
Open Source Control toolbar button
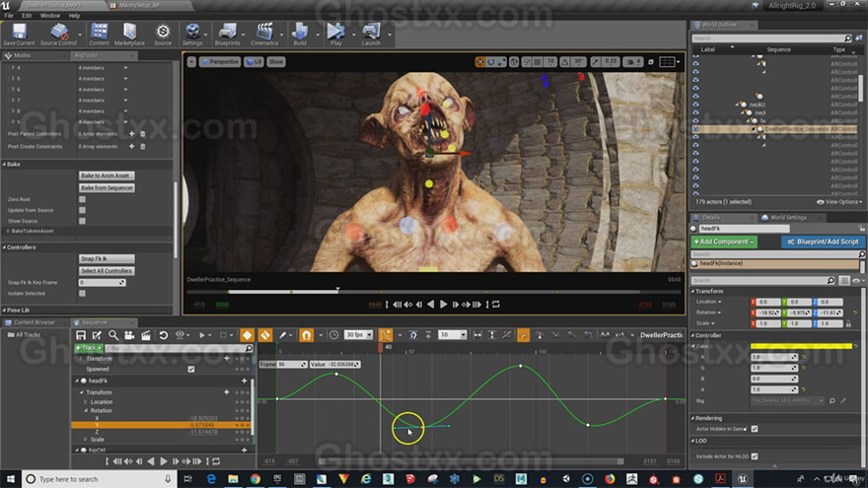pos(58,35)
